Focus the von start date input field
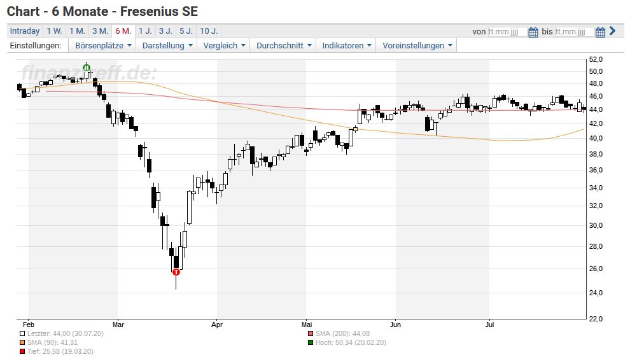The image size is (630, 364). coord(507,32)
